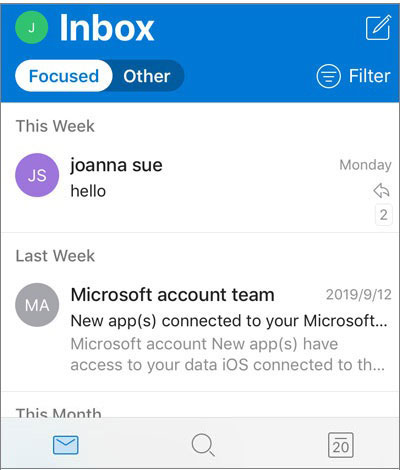This screenshot has width=400, height=470.
Task: Click the New app(s) connected subject
Action: pyautogui.click(x=229, y=321)
